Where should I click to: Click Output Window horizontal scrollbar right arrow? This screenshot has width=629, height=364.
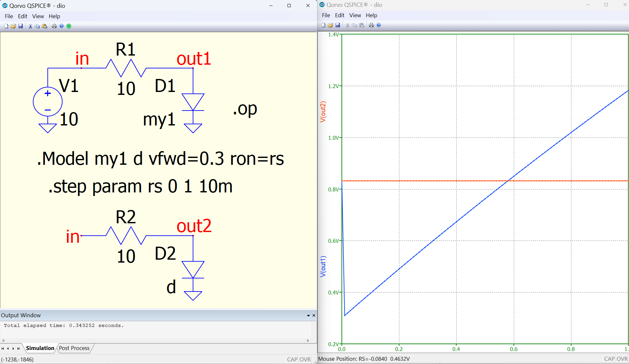(308, 341)
